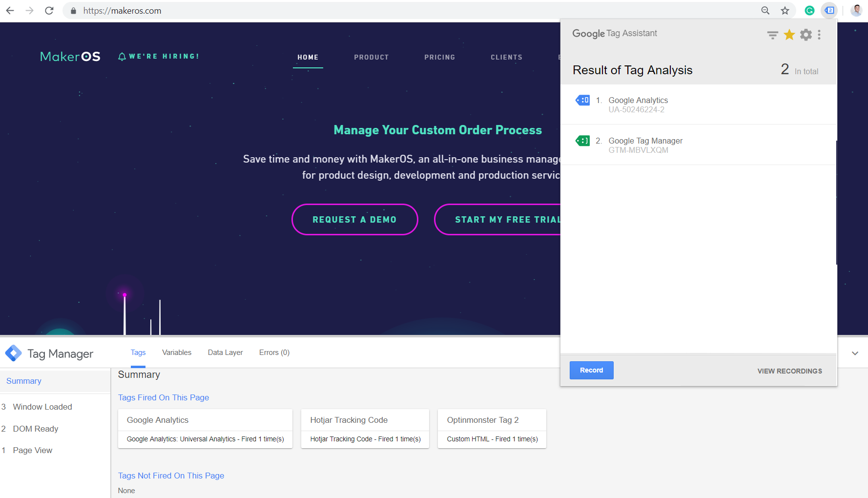Reload the makeros.com page
This screenshot has height=498, width=868.
[49, 10]
